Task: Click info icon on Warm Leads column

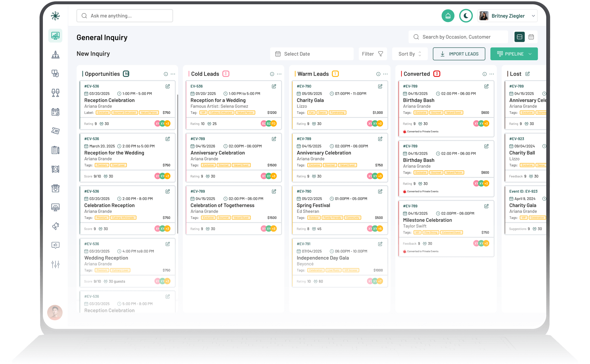Action: pos(378,74)
